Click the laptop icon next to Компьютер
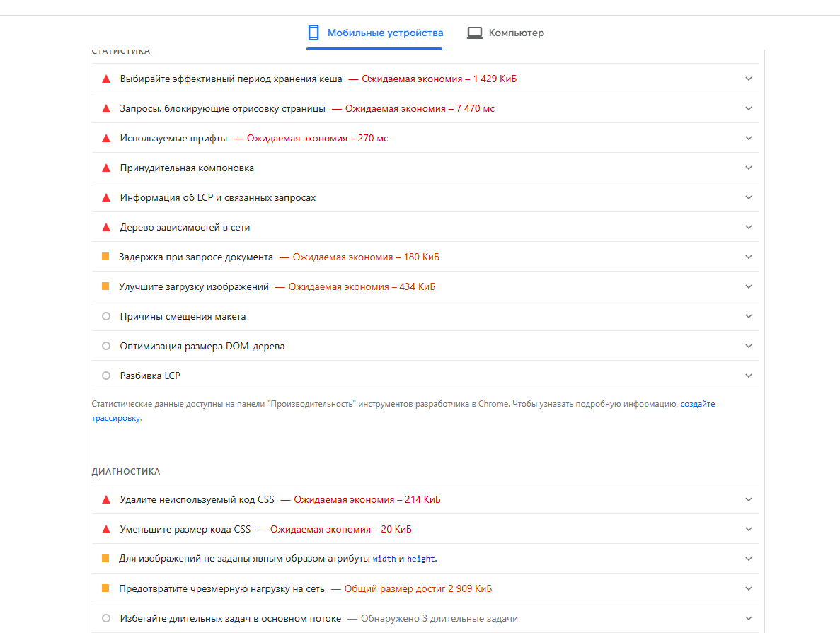This screenshot has height=633, width=840. 475,33
